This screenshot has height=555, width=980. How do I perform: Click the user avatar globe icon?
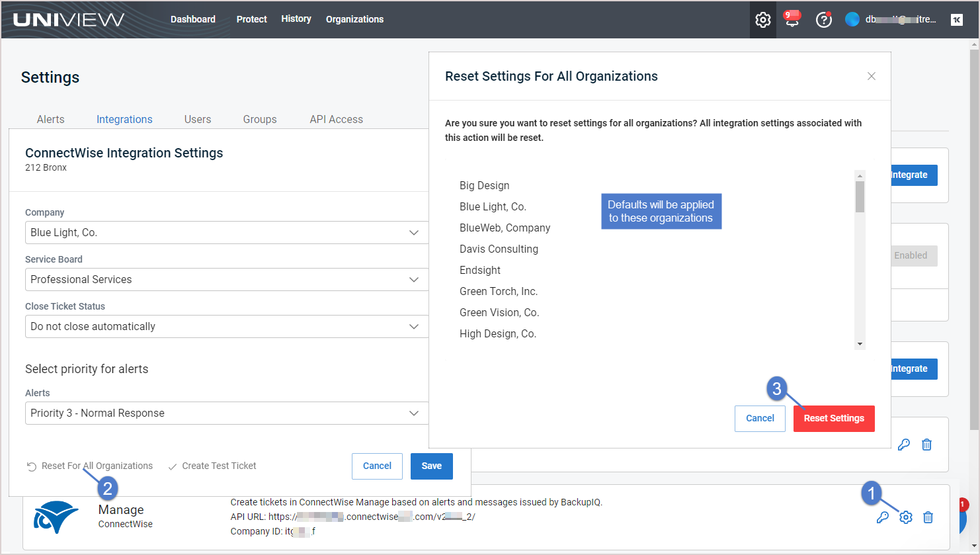[852, 19]
